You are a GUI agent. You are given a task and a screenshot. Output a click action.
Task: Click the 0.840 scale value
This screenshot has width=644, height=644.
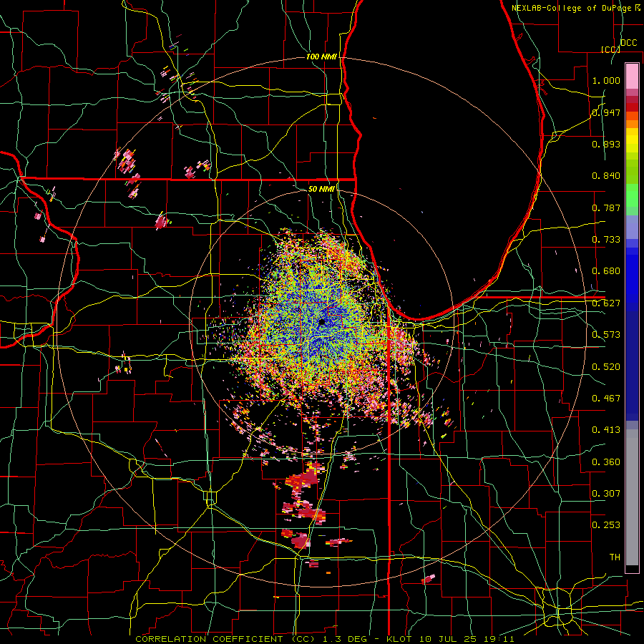606,176
